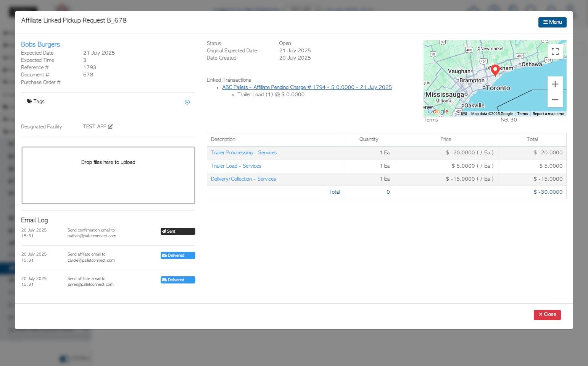Click the Date Created value '20 July 2025'
Viewport: 588px width, 366px height.
[x=295, y=58]
